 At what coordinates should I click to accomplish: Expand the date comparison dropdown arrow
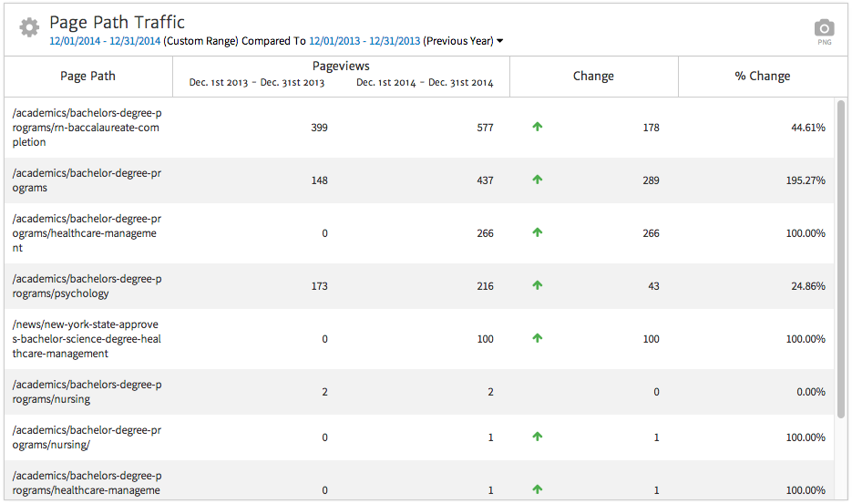point(499,41)
